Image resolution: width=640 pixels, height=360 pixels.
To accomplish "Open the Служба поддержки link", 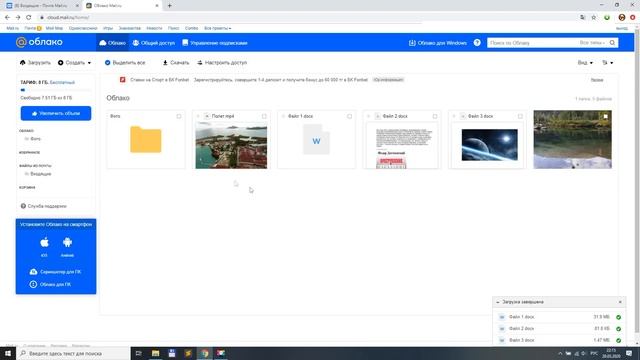I will [44, 206].
